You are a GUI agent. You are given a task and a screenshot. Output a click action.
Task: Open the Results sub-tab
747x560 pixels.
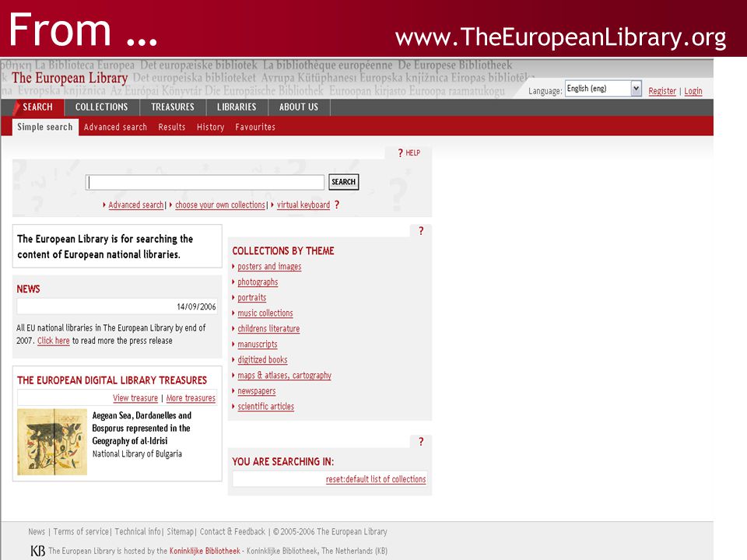pos(171,127)
